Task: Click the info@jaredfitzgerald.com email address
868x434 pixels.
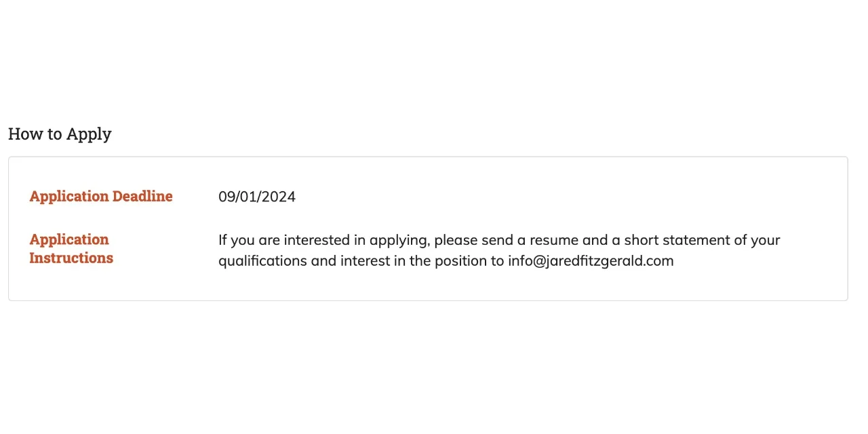Action: (591, 261)
